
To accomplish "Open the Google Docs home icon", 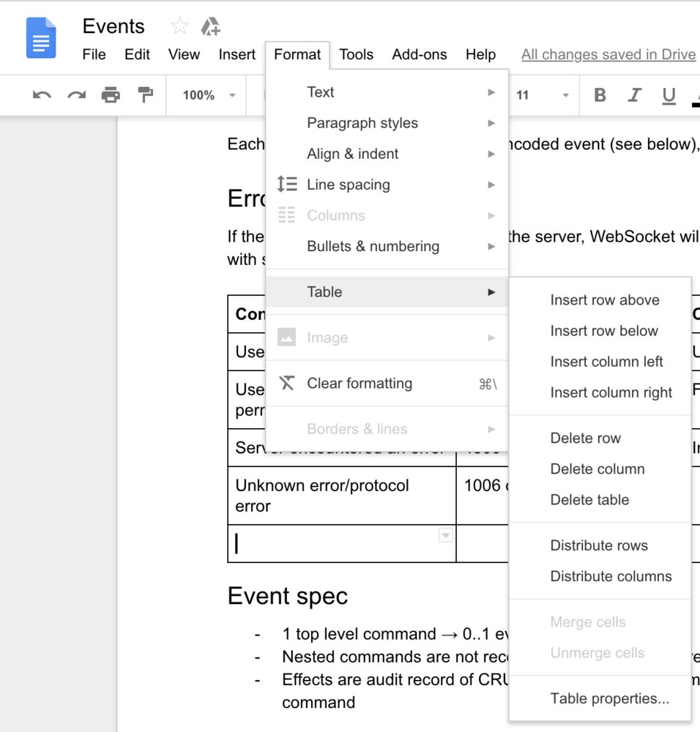I will pos(41,38).
